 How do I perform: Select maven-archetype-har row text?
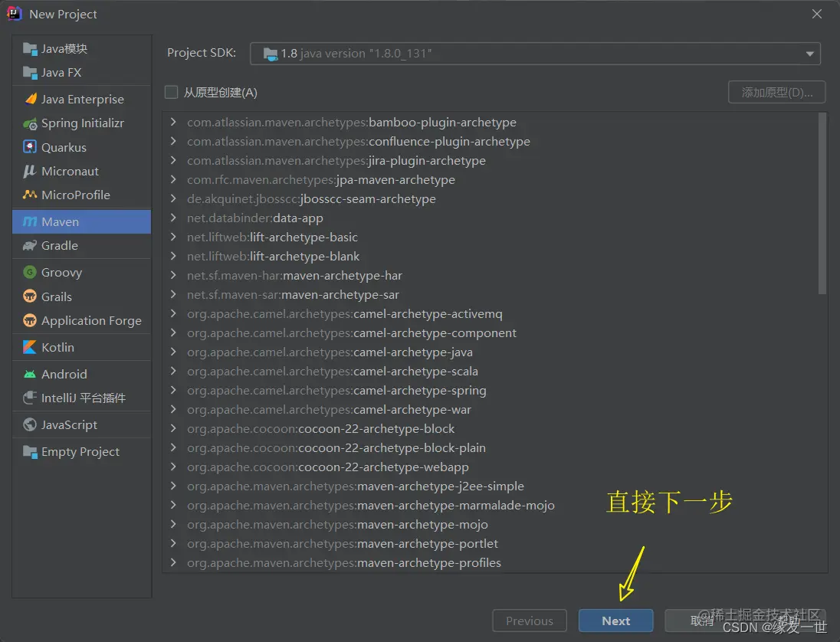294,275
